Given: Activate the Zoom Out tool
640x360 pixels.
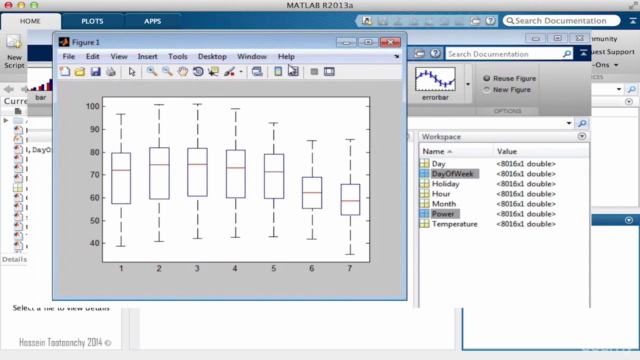Looking at the screenshot, I should 167,72.
